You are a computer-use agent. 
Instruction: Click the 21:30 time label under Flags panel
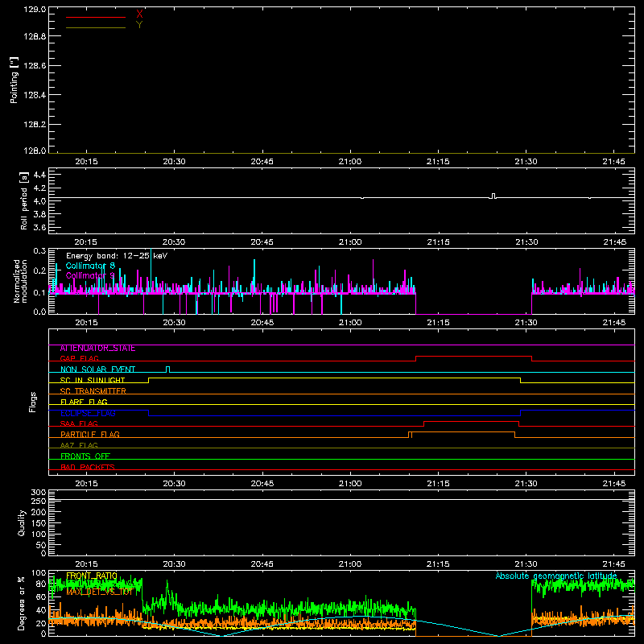pyautogui.click(x=526, y=484)
